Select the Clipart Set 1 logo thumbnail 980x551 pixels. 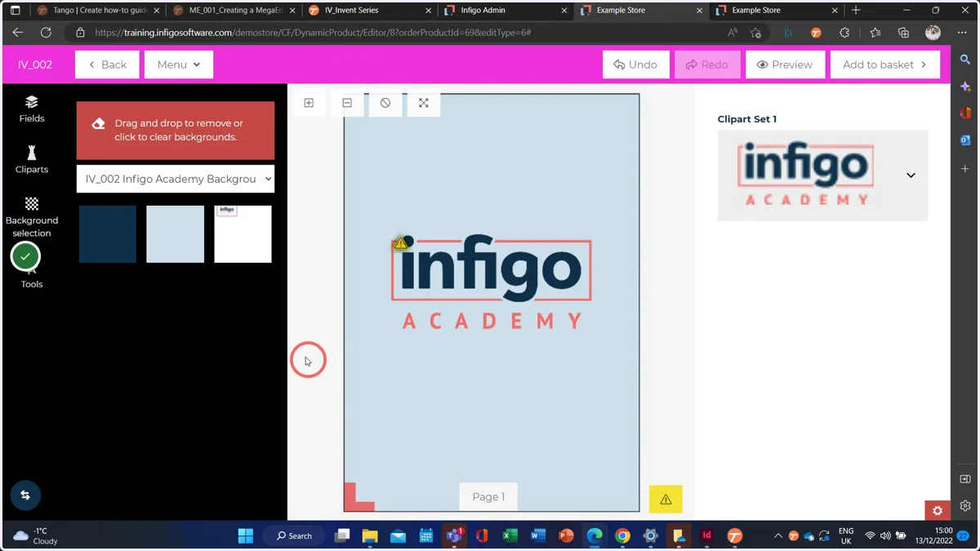[x=805, y=175]
